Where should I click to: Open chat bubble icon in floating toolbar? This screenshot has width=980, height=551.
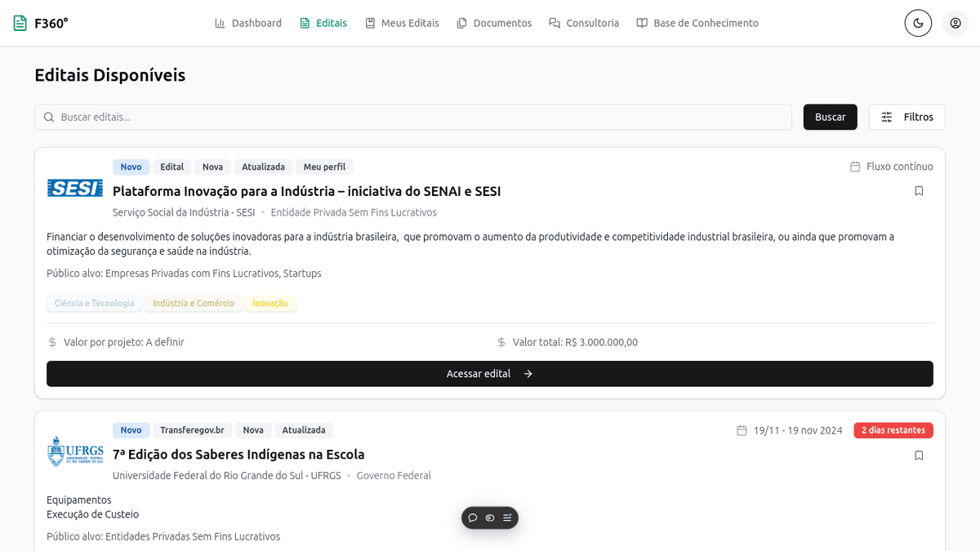point(473,518)
